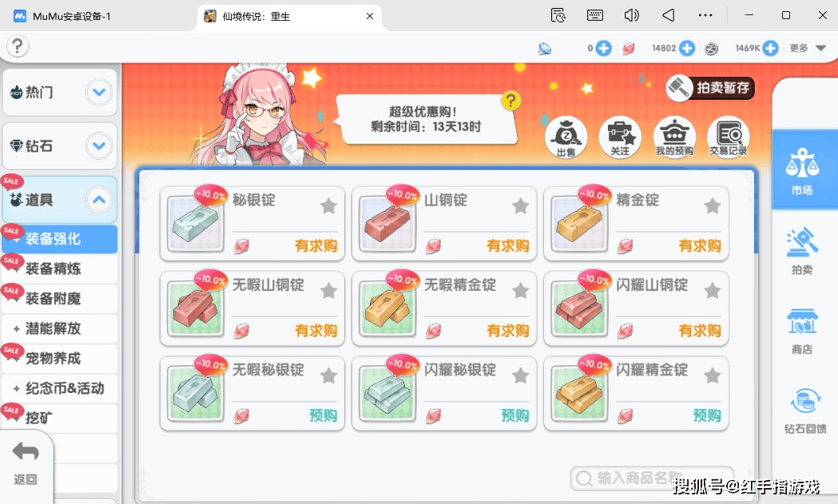The image size is (838, 504).
Task: Expand the 钻石 category chevron
Action: click(99, 145)
